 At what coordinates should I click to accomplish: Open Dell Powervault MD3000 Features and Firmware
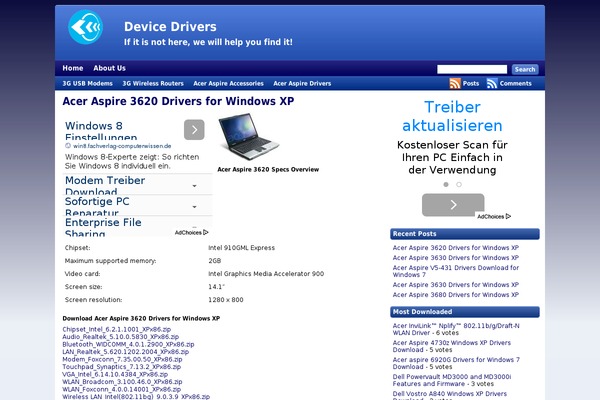[x=452, y=380]
